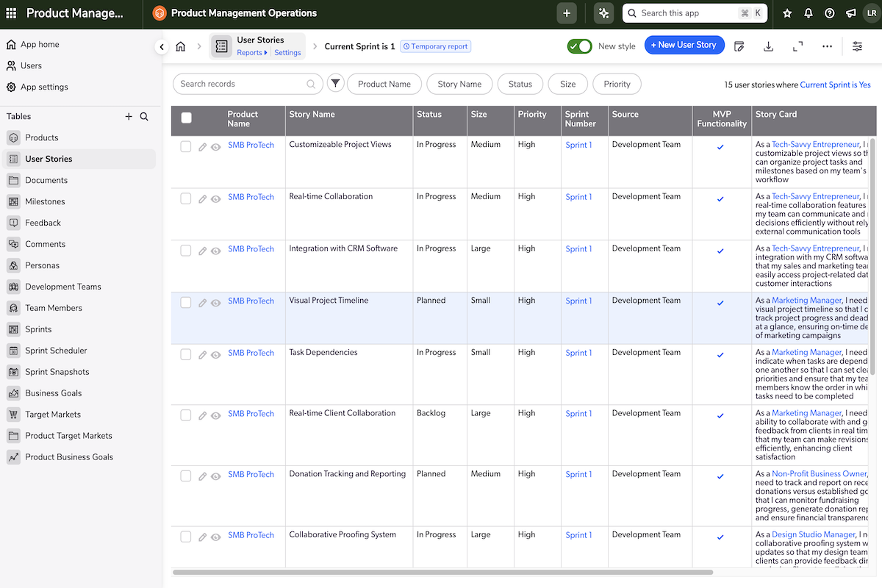Open the Status filter dropdown

pos(520,84)
